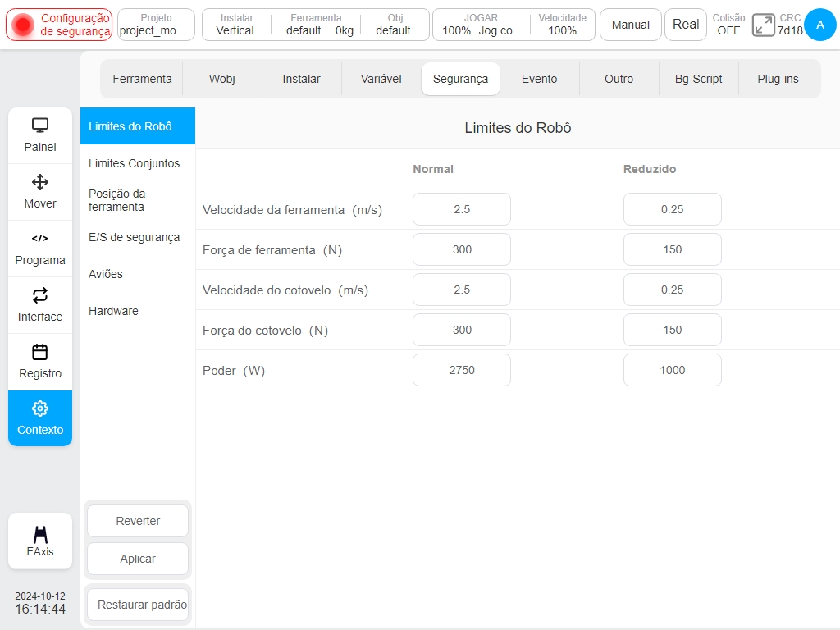Open the Ferramenta default 0kg selector
The height and width of the screenshot is (630, 840).
click(316, 25)
